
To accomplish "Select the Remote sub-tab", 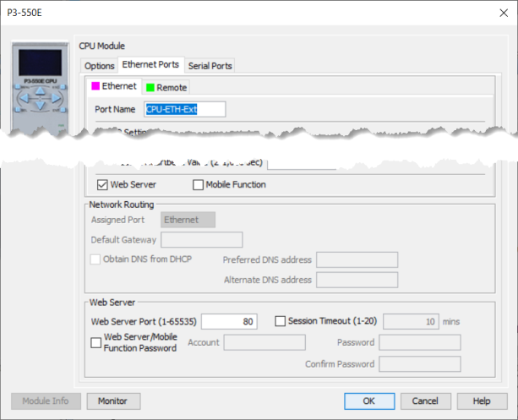I will 166,87.
